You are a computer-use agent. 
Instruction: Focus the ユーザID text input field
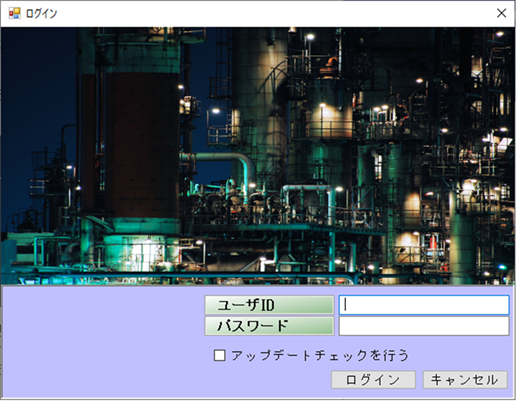point(424,305)
